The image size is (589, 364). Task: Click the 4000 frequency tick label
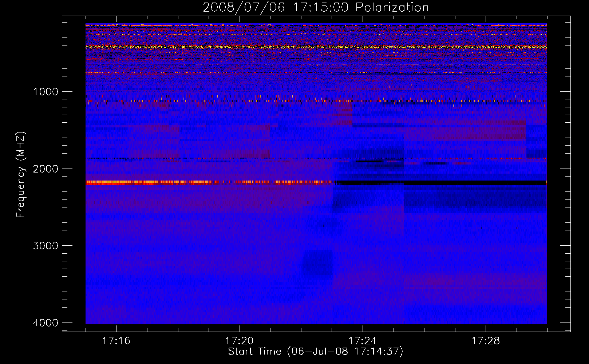[x=46, y=323]
